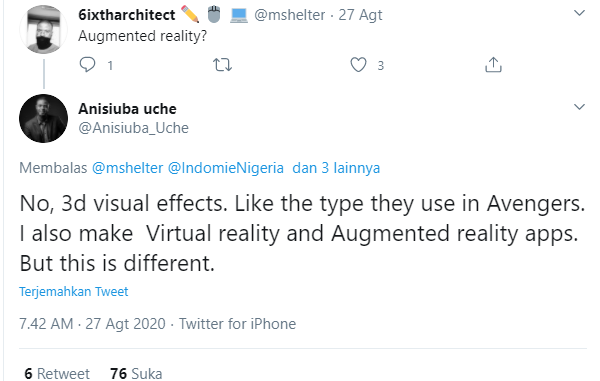600x381 pixels.
Task: Click Terjemahkan Tweet to translate
Action: pyautogui.click(x=73, y=291)
